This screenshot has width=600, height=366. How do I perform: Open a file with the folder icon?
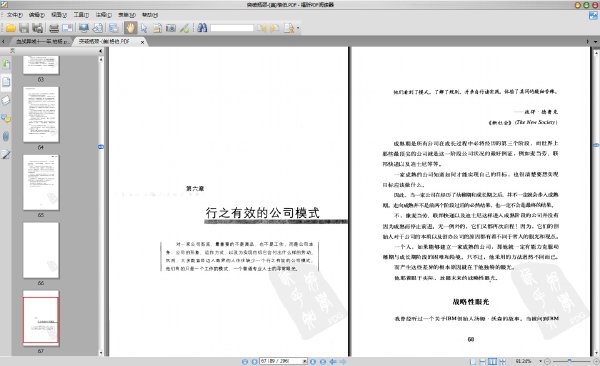pyautogui.click(x=10, y=28)
